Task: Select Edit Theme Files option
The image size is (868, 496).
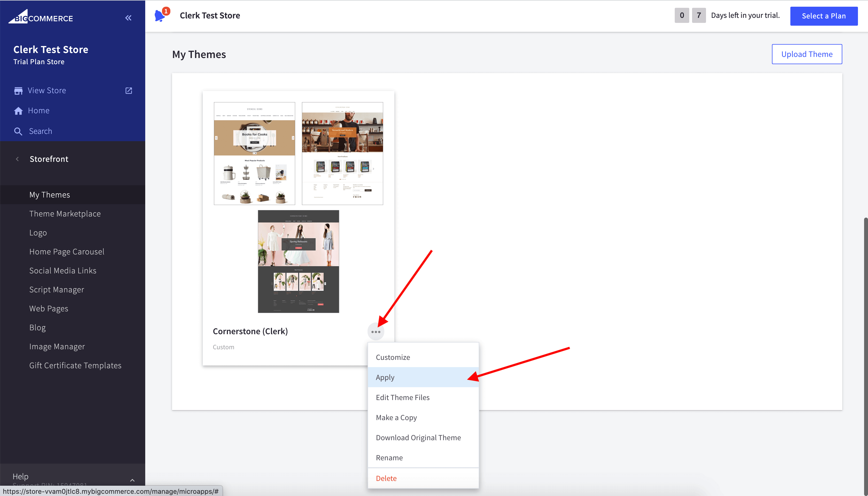Action: point(403,397)
